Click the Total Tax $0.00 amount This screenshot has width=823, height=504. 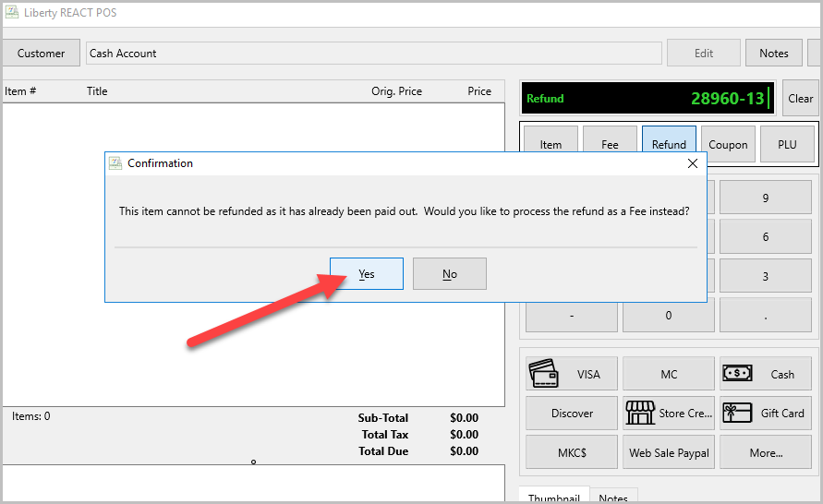pyautogui.click(x=464, y=434)
